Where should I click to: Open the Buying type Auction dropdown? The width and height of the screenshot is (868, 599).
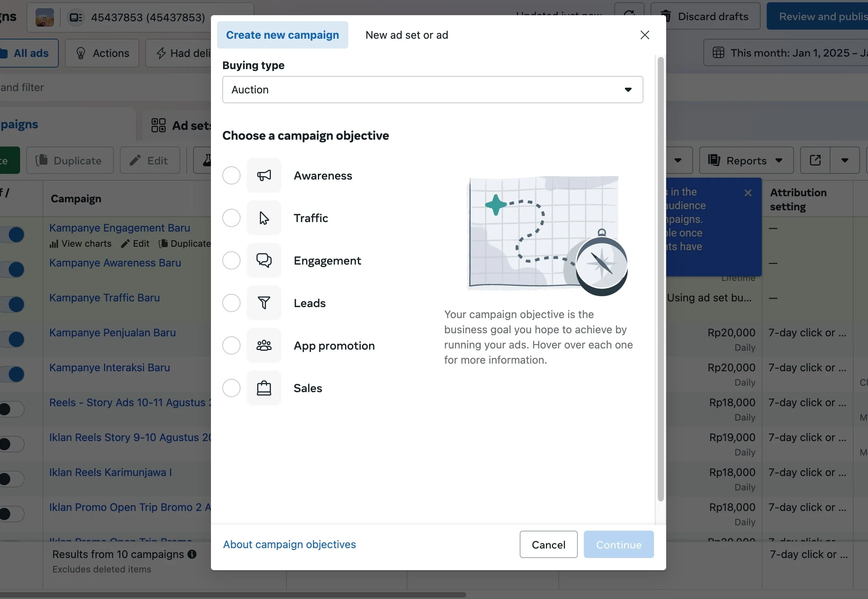click(x=432, y=90)
